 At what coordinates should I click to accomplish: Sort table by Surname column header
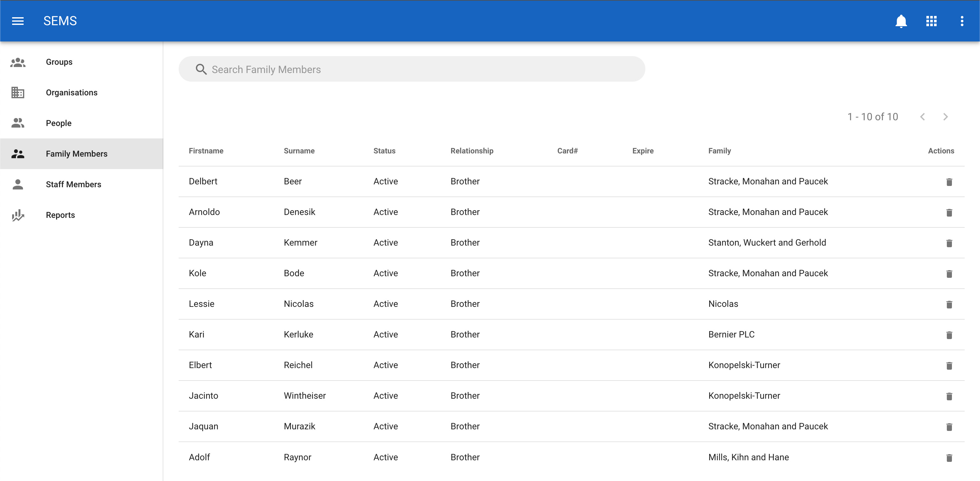click(299, 151)
